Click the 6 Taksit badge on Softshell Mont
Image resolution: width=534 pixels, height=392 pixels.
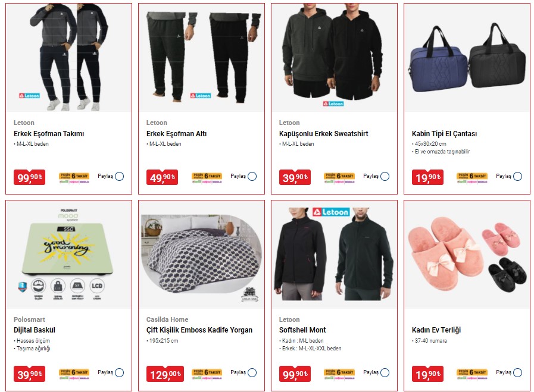339,374
